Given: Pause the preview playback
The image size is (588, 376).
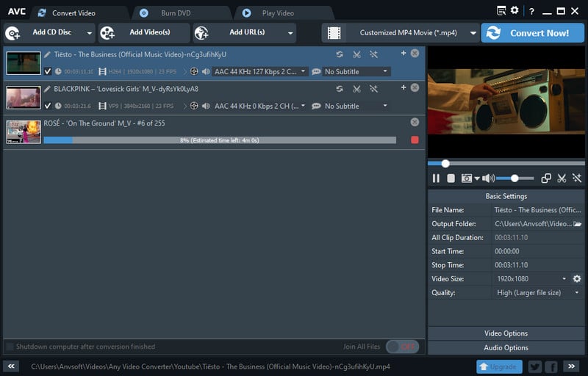Looking at the screenshot, I should point(436,178).
